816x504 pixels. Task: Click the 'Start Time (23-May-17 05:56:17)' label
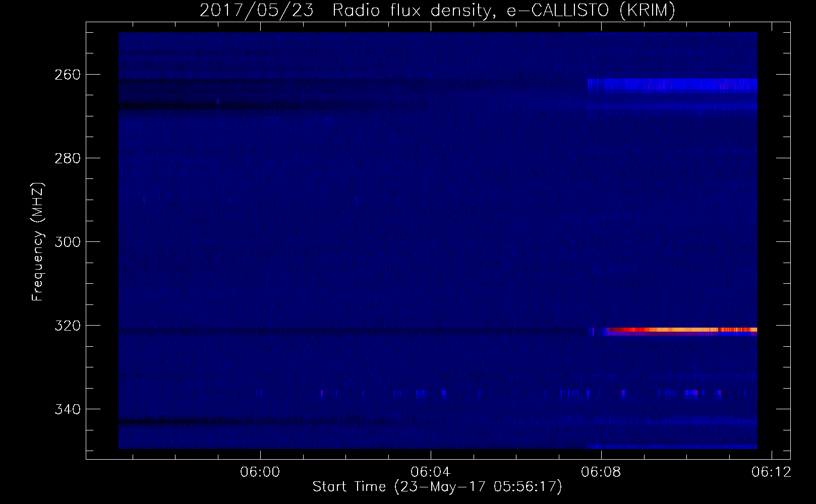(x=437, y=487)
